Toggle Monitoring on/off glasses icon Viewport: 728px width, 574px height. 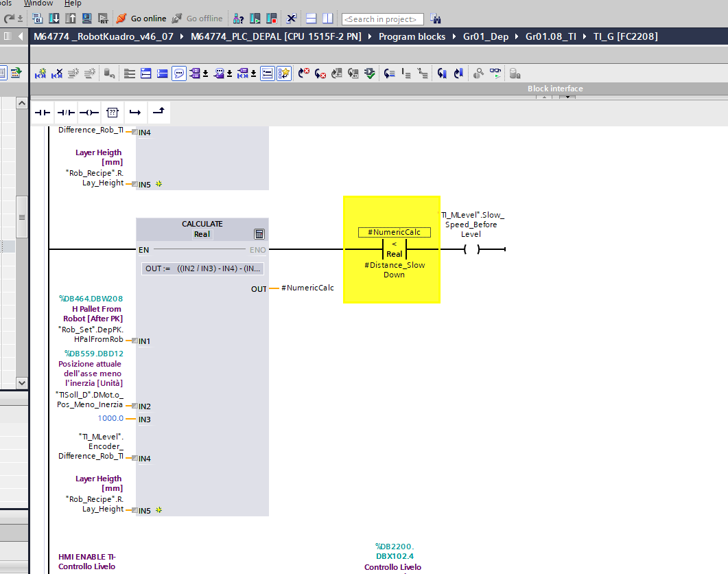pyautogui.click(x=495, y=73)
